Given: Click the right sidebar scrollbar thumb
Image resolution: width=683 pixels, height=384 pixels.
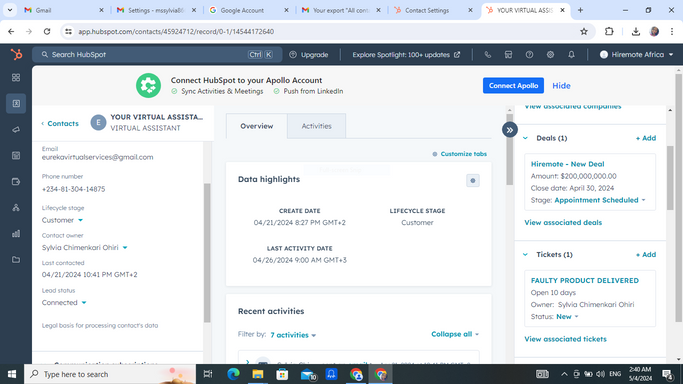Looking at the screenshot, I should pyautogui.click(x=670, y=178).
